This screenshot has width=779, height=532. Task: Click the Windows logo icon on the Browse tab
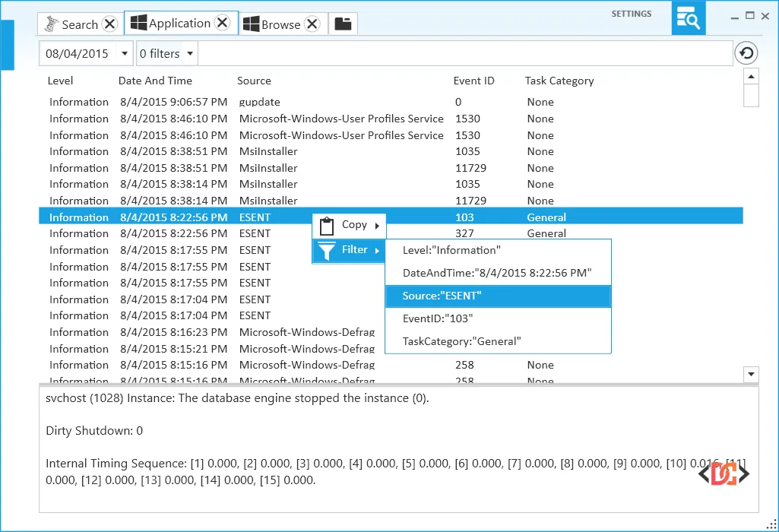pyautogui.click(x=250, y=24)
